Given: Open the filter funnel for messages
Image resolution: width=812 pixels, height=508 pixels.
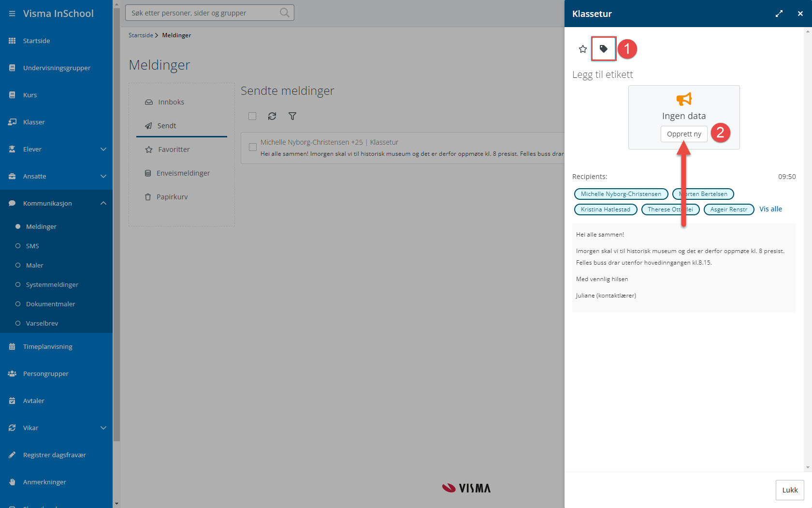Looking at the screenshot, I should click(292, 116).
